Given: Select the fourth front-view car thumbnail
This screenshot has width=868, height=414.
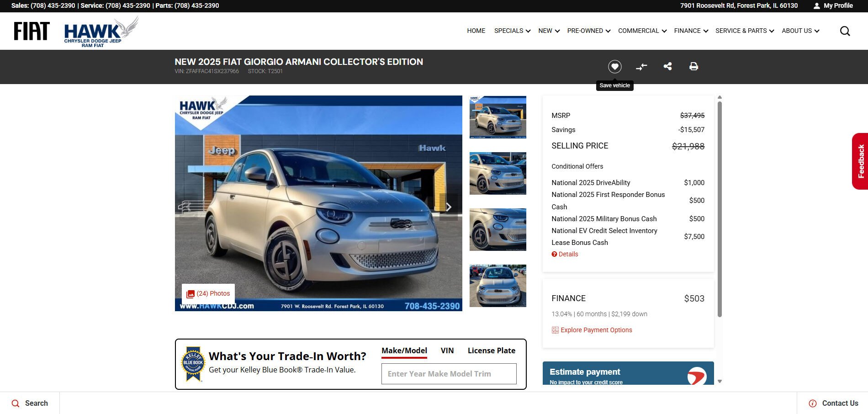Looking at the screenshot, I should coord(498,286).
